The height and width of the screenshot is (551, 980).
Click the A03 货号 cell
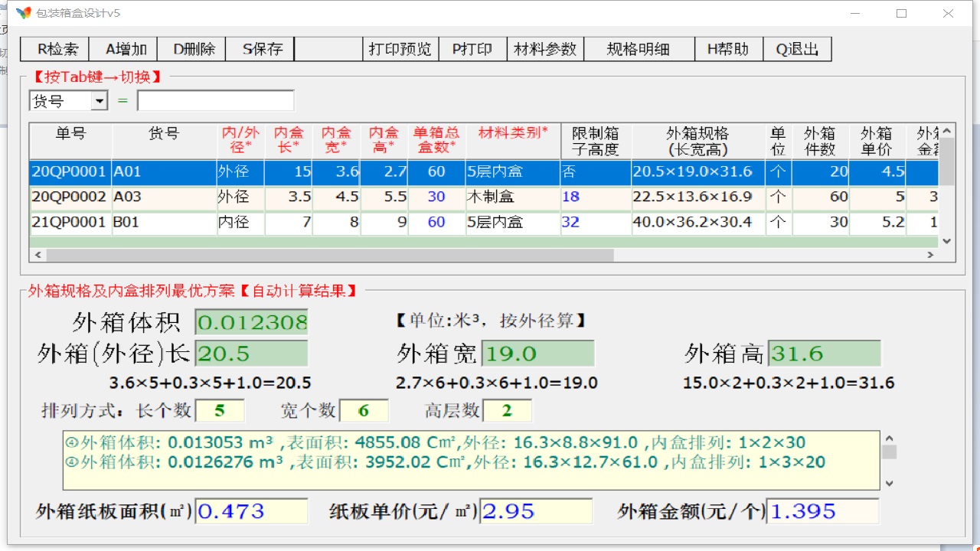tap(164, 197)
